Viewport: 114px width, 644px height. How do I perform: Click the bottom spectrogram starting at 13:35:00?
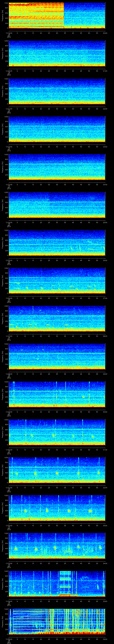click(57, 622)
